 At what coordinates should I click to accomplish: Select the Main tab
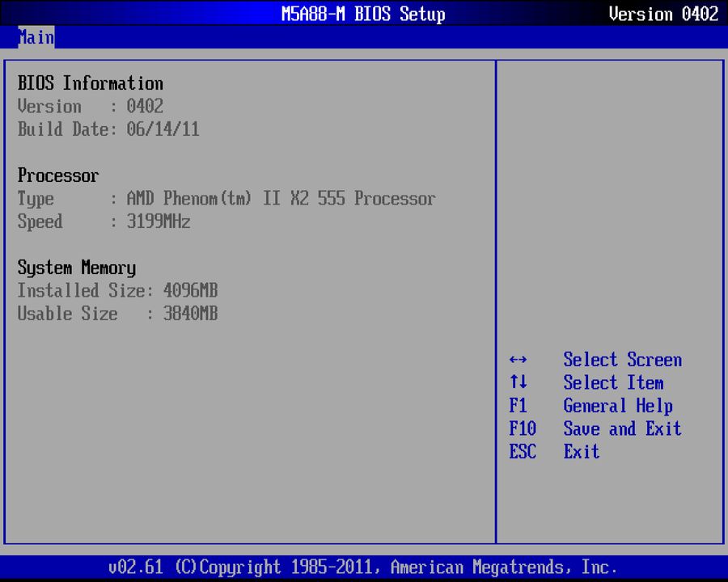[x=36, y=37]
